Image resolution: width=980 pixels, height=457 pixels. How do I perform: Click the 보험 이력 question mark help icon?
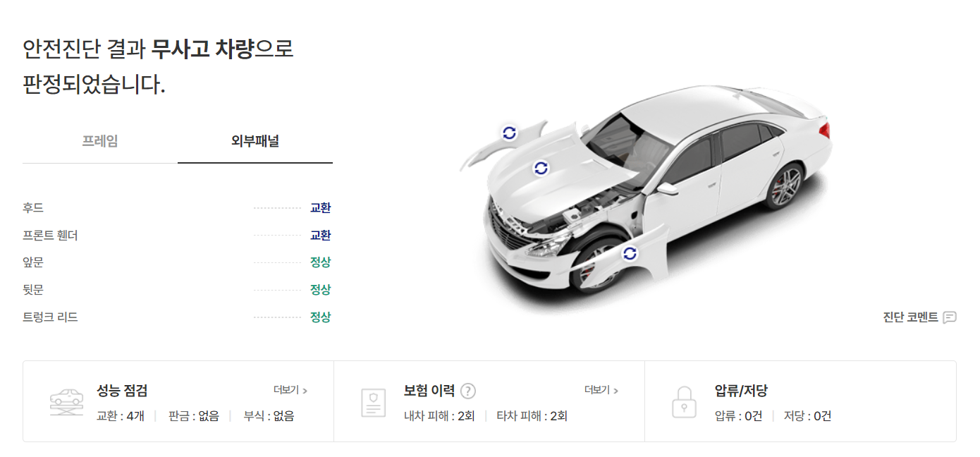pyautogui.click(x=468, y=391)
